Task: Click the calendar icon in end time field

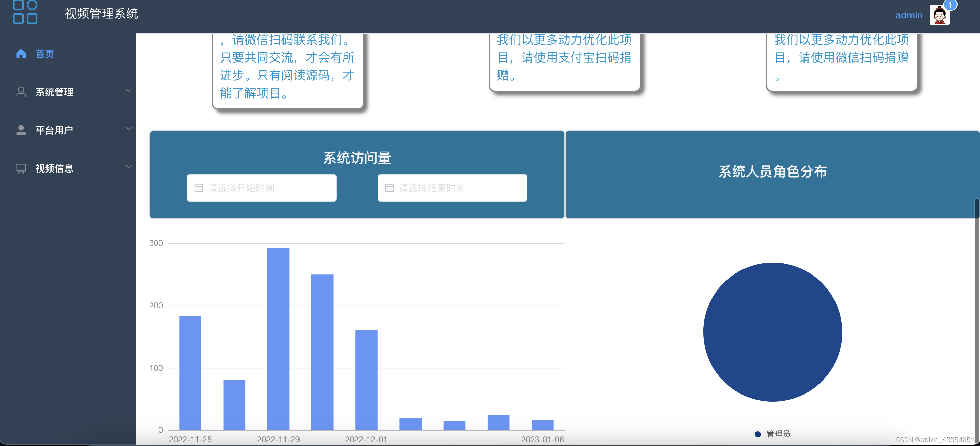Action: pos(389,188)
